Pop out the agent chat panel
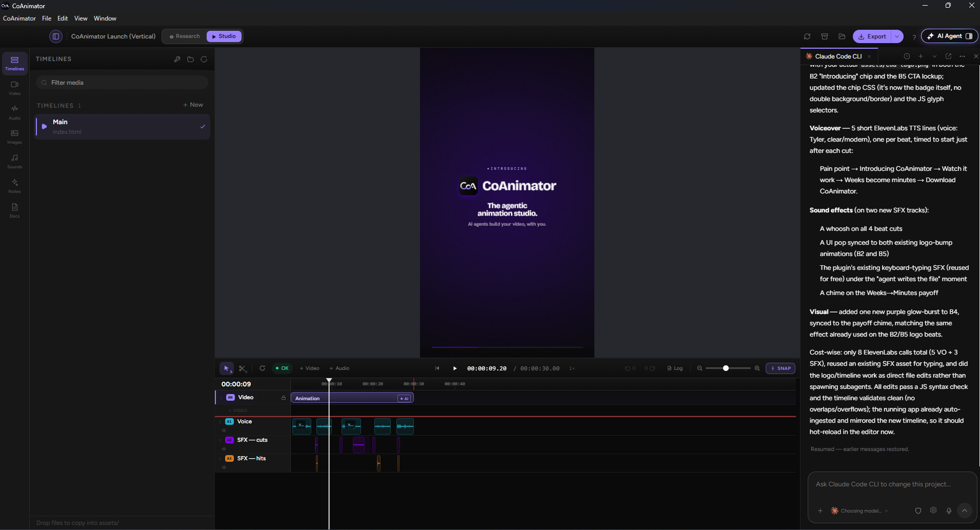980x530 pixels. pos(948,56)
